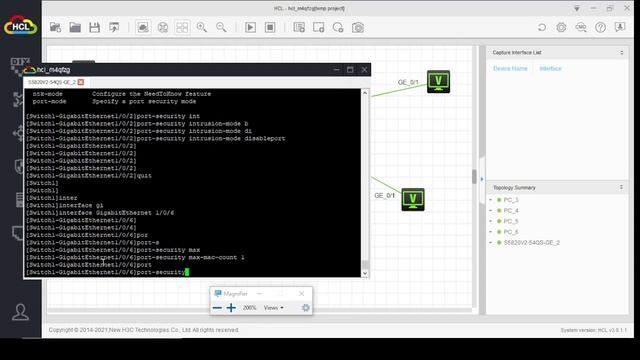Open the HCL title bar dropdown arrow
This screenshot has width=640, height=360.
pos(577,9)
